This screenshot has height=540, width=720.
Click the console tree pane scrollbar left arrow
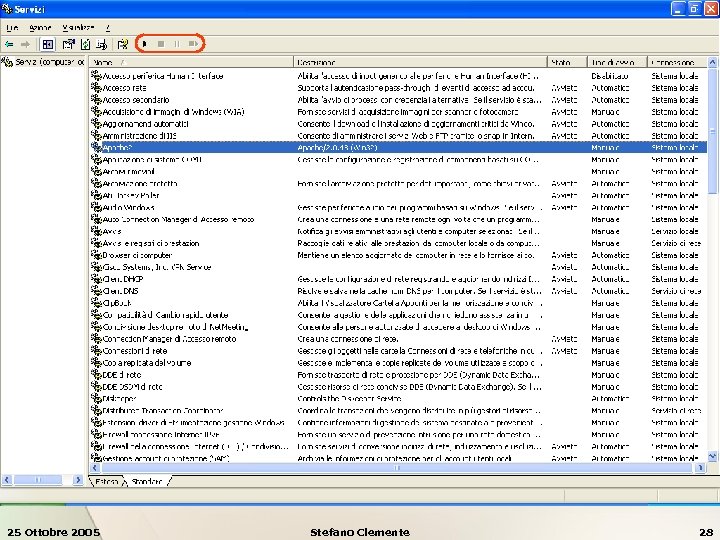6,480
